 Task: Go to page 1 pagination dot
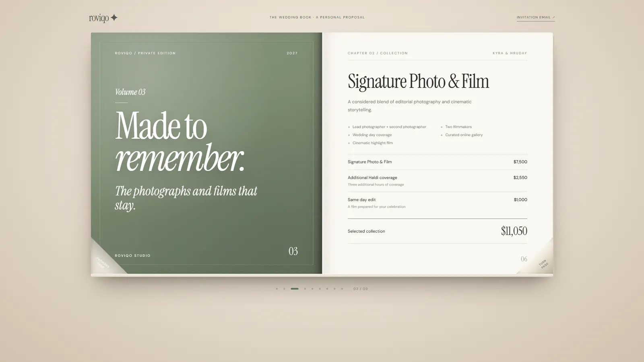tap(277, 289)
